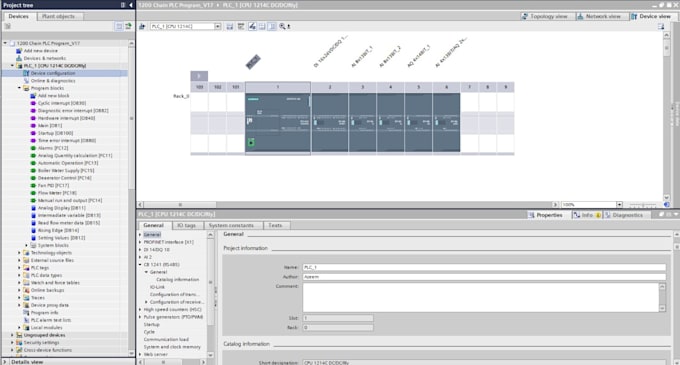680x365 pixels.
Task: Expand High speed counters (HSC) node
Action: 140,310
